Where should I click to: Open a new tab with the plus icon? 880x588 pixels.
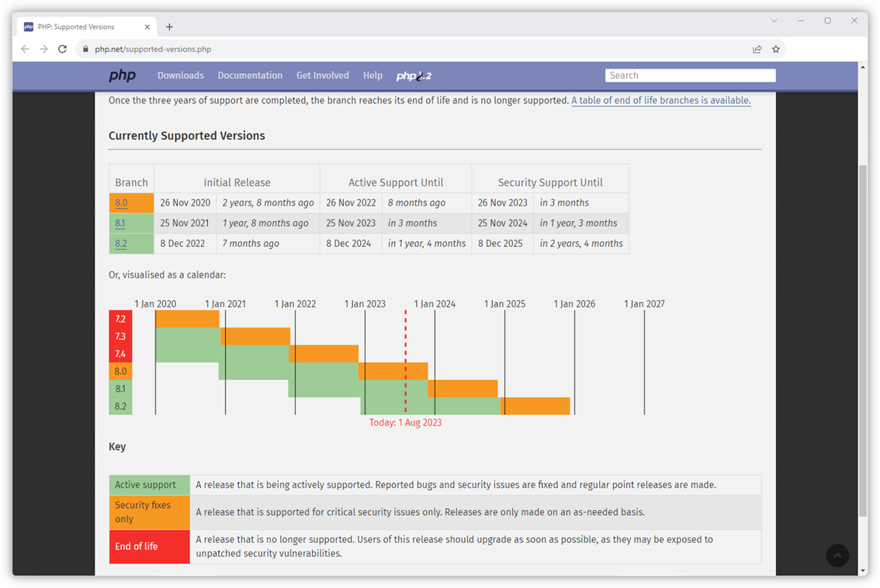[169, 27]
